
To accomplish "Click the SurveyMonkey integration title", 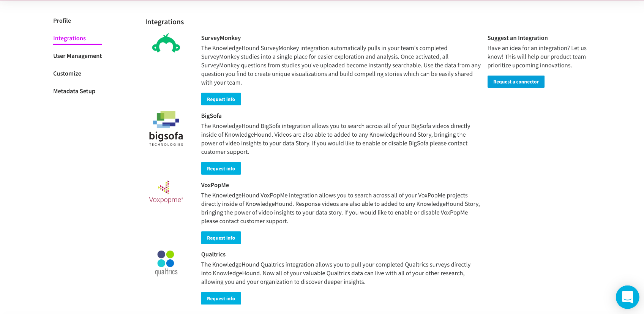I will pos(221,38).
